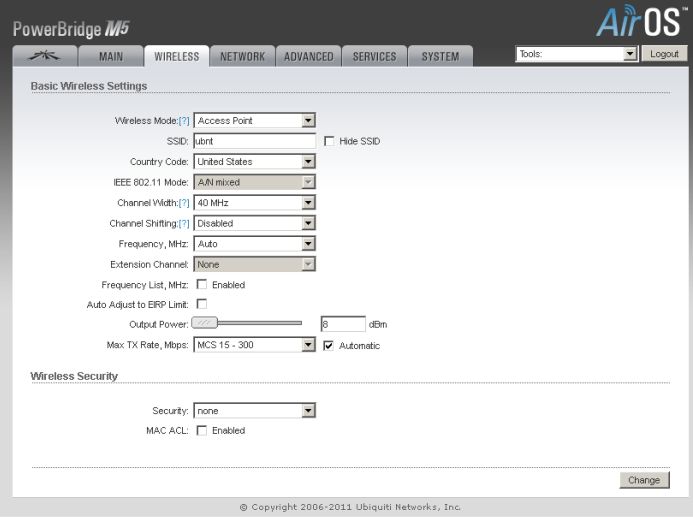This screenshot has height=517, width=693.
Task: Click the Output Power dBm field
Action: [x=343, y=324]
